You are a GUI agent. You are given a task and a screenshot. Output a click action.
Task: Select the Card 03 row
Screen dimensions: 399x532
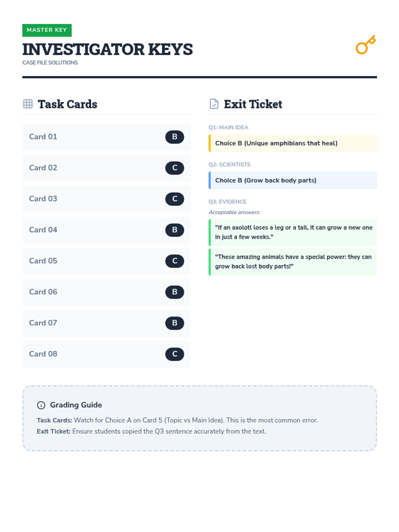point(106,199)
